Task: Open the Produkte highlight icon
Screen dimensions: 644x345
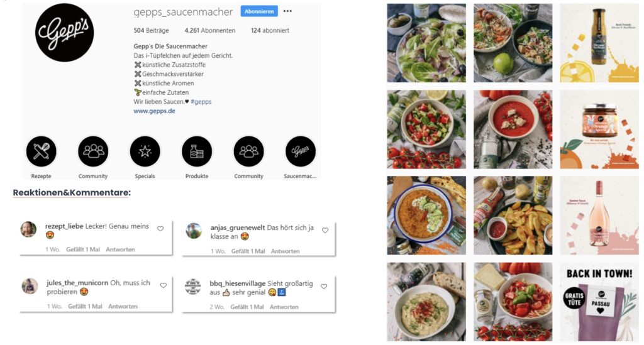Action: click(197, 151)
